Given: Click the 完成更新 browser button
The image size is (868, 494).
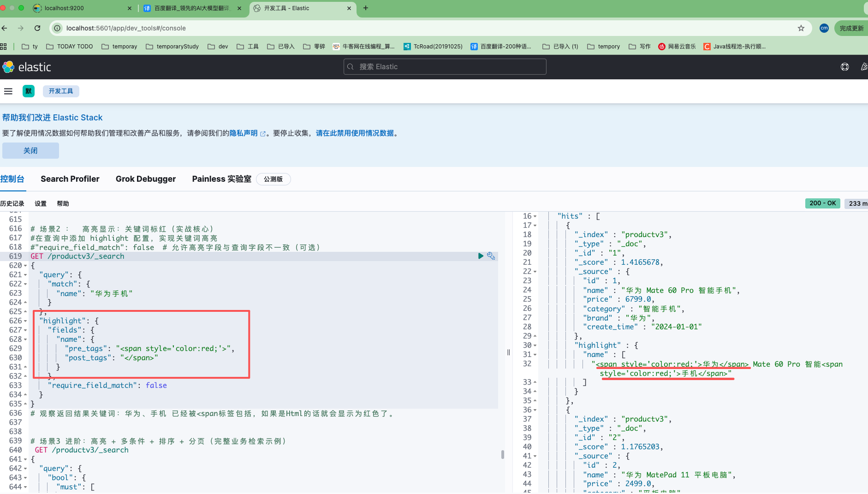Looking at the screenshot, I should pos(851,28).
